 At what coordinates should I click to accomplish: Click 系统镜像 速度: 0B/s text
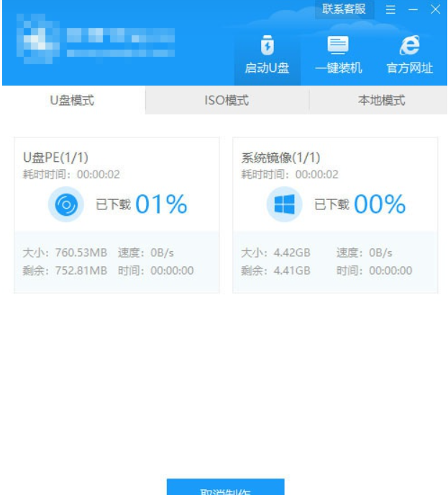point(365,253)
